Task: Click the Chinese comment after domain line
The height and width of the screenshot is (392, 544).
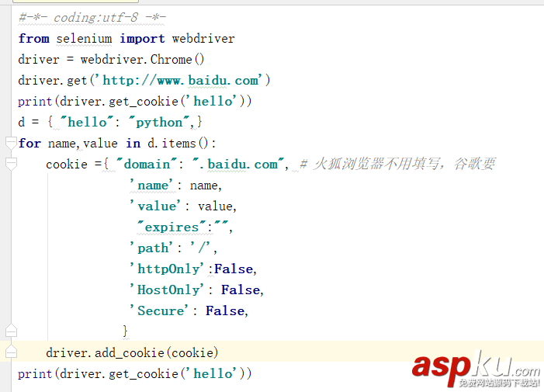Action: pyautogui.click(x=397, y=164)
